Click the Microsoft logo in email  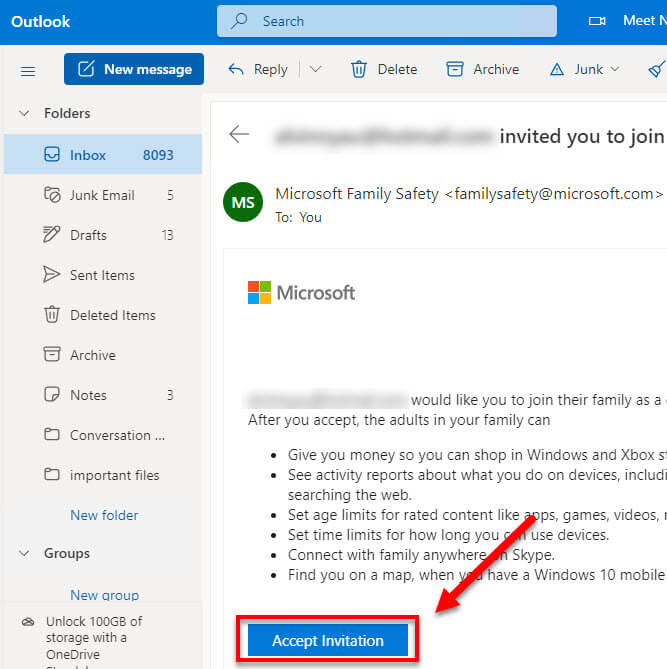click(x=301, y=293)
